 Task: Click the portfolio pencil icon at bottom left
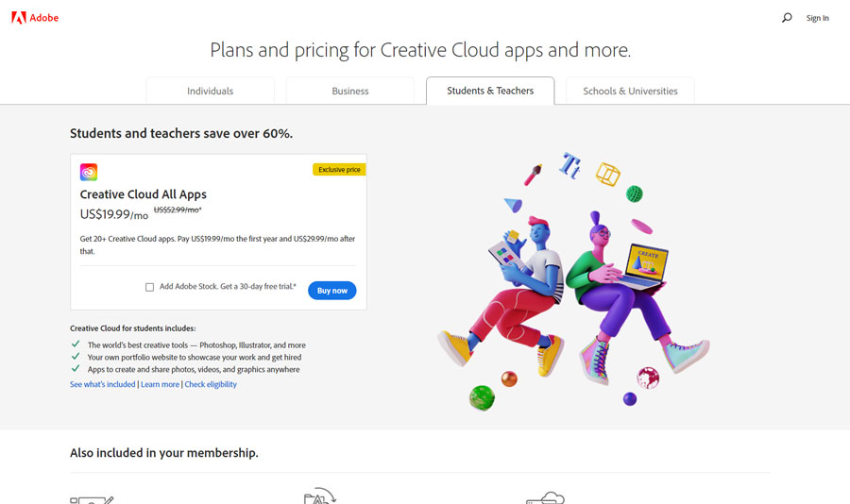(92, 498)
